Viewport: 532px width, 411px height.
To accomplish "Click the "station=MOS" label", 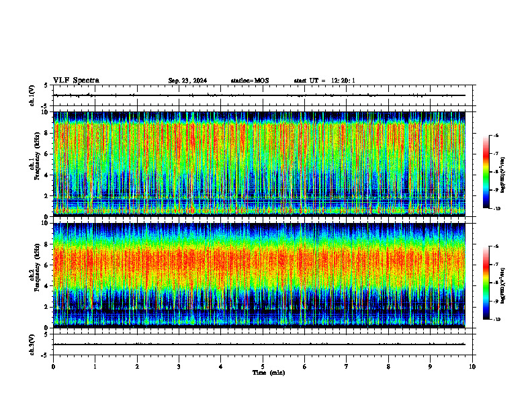I will click(250, 81).
